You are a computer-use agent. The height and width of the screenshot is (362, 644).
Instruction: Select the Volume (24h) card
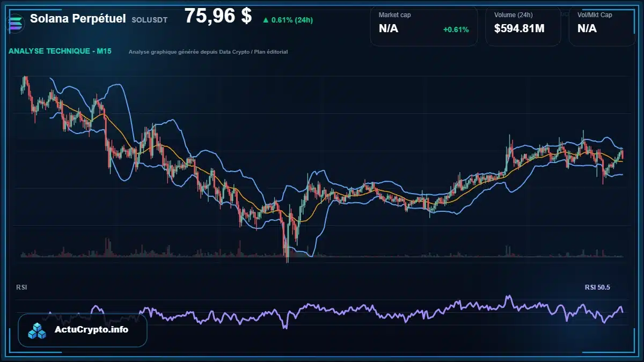[x=523, y=26]
